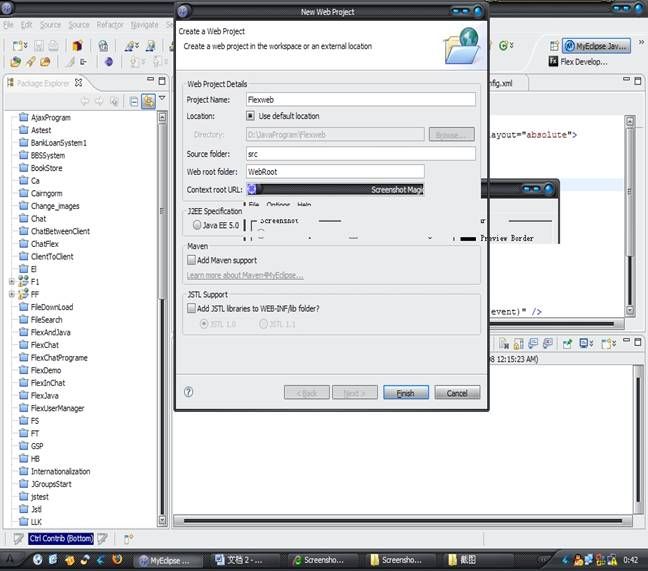The width and height of the screenshot is (648, 571).
Task: Toggle the Use default location checkbox
Action: pos(250,116)
